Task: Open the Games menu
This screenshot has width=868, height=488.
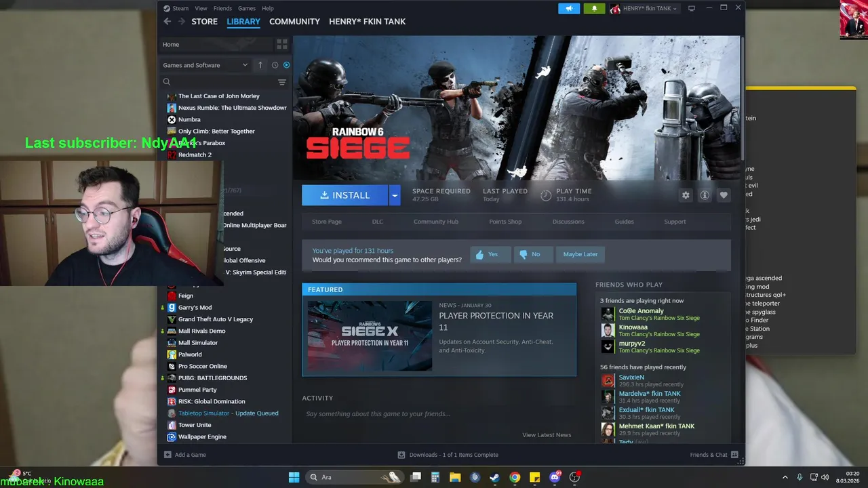Action: 247,8
